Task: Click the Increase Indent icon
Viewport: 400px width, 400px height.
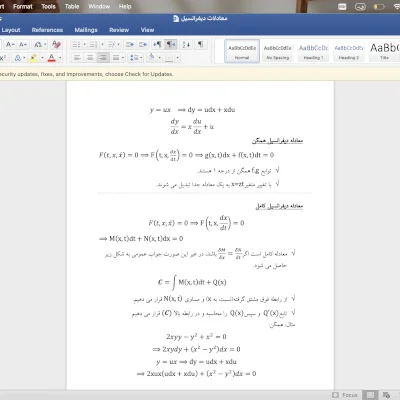Action: [x=143, y=44]
